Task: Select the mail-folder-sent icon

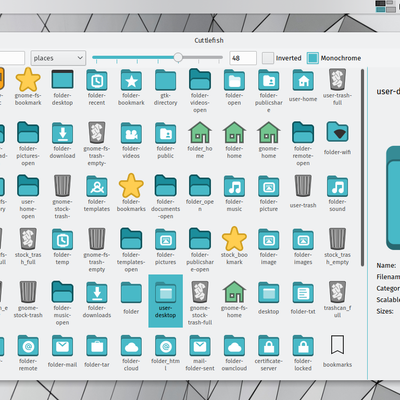Action: [200, 345]
